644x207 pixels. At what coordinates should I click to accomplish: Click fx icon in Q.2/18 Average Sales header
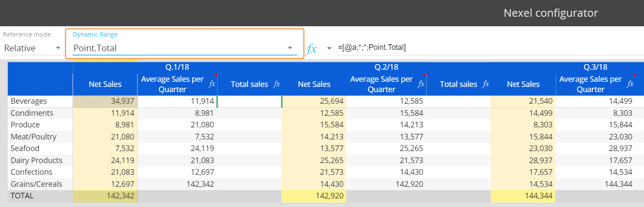[421, 84]
